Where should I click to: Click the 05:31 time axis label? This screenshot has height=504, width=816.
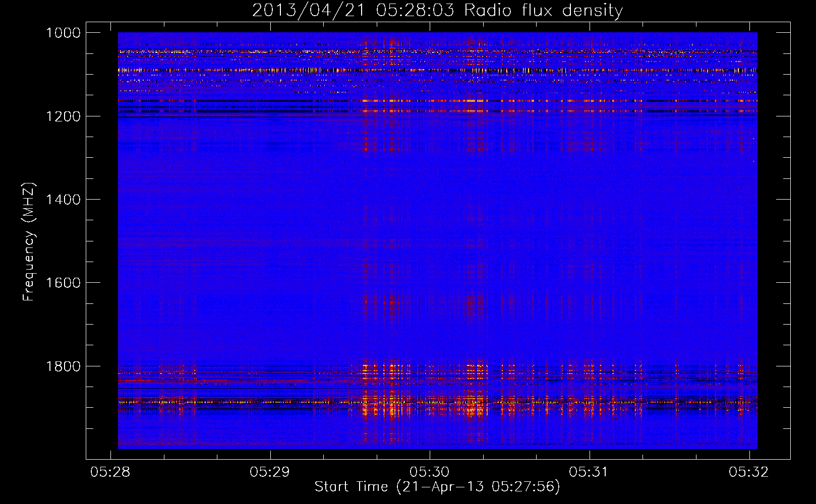click(x=589, y=472)
